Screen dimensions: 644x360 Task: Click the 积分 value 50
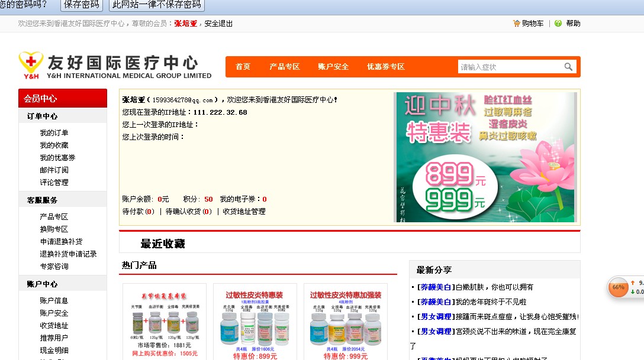pos(208,199)
